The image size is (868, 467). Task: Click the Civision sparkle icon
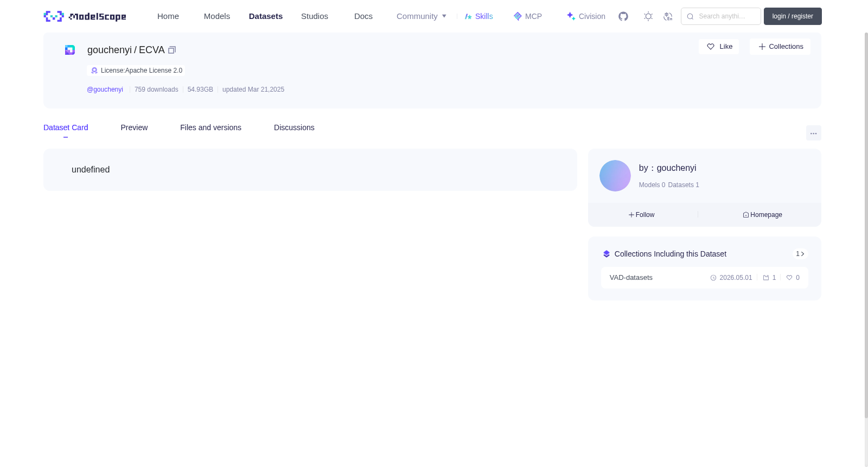[x=571, y=16]
